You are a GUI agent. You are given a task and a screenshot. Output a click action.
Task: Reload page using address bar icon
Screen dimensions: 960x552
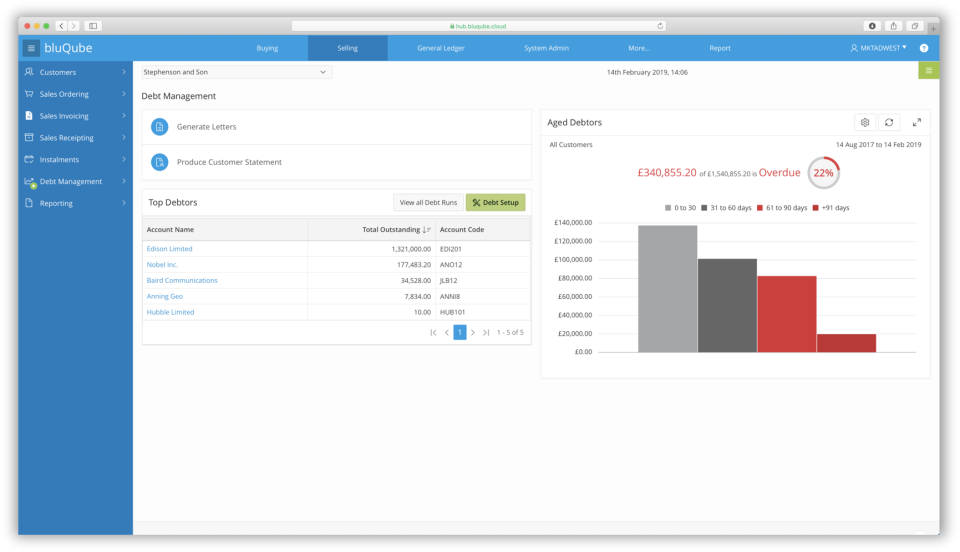pyautogui.click(x=660, y=26)
